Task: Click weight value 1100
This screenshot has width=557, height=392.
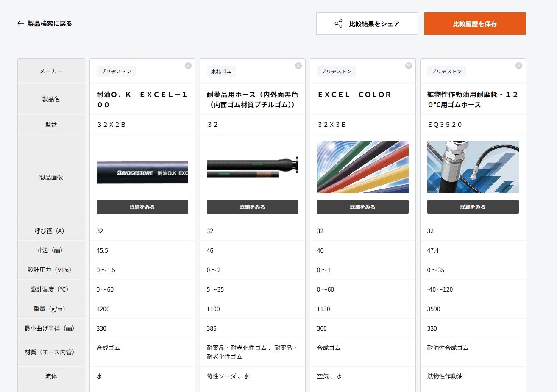Action: tap(213, 309)
